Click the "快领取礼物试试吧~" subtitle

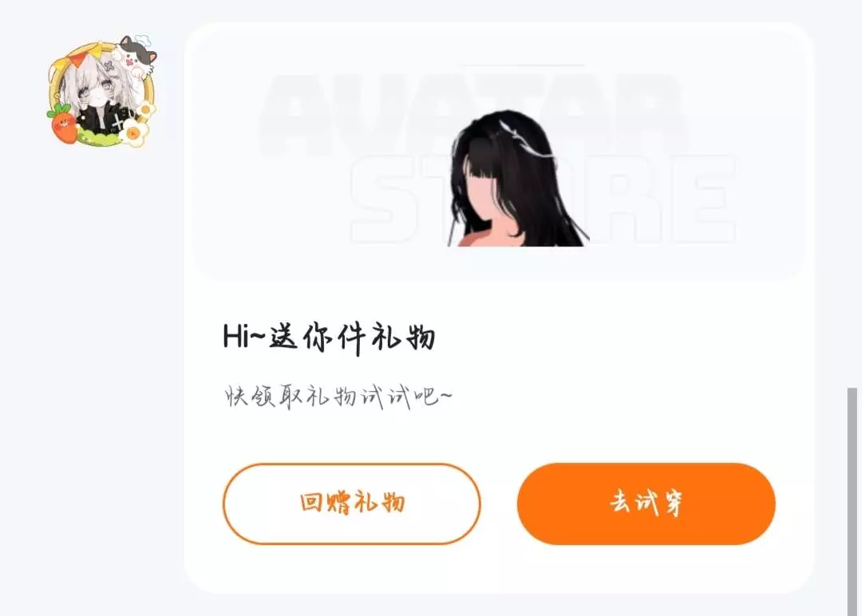point(338,397)
